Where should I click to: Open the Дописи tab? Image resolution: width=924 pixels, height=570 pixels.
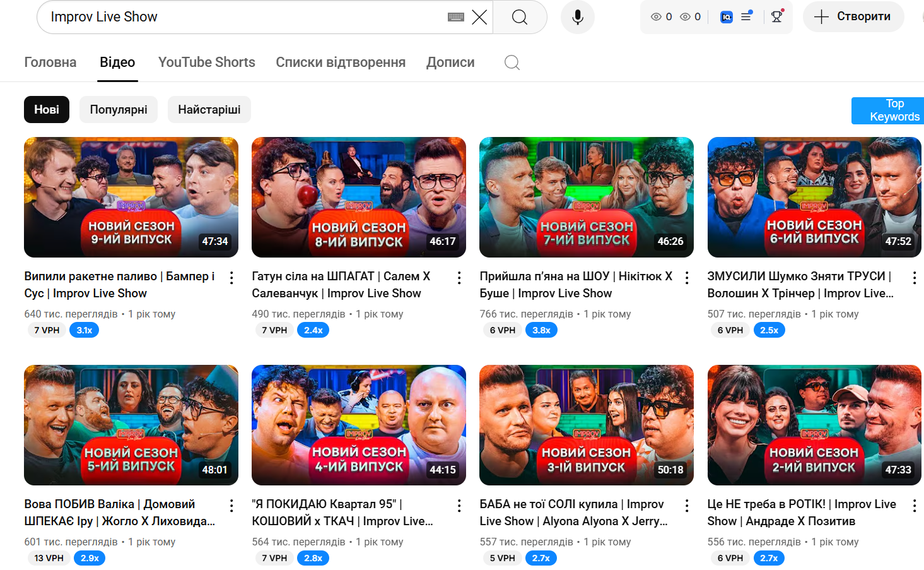(450, 62)
